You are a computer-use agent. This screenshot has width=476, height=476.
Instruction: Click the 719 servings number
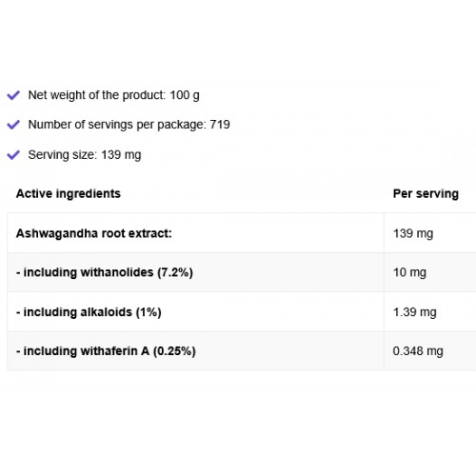220,125
